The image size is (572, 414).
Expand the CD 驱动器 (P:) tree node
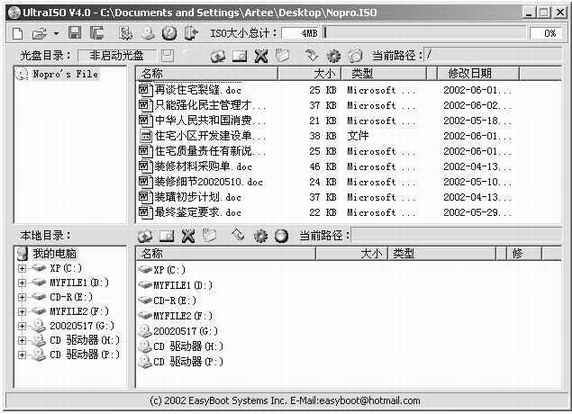(22, 355)
